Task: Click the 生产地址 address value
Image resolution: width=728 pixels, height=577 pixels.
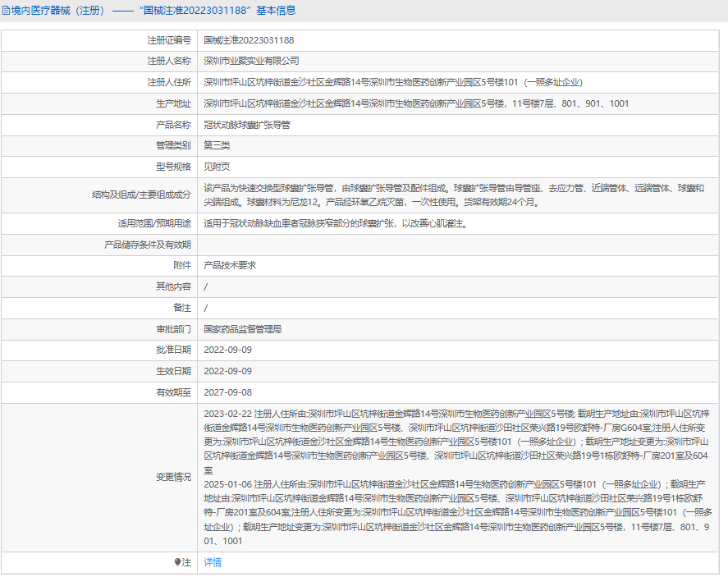Action: pos(416,103)
